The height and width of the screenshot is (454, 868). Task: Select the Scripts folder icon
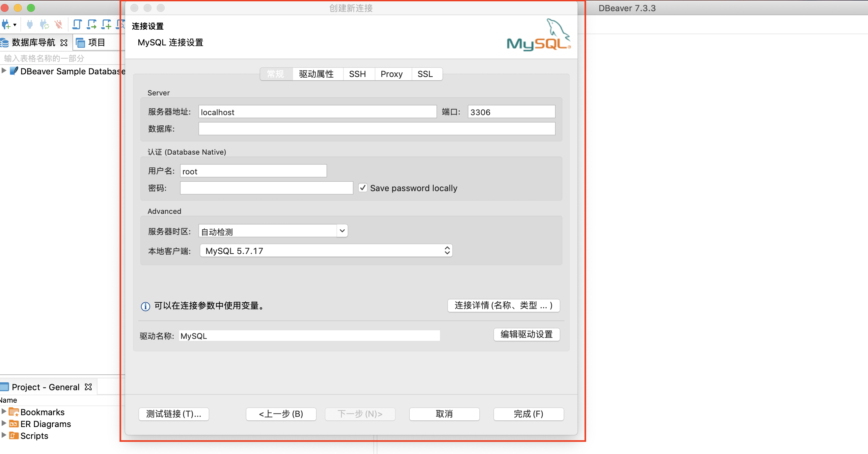click(14, 436)
